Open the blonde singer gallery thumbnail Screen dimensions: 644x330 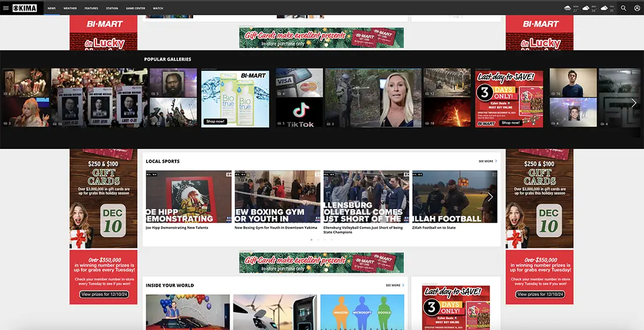[x=26, y=112]
